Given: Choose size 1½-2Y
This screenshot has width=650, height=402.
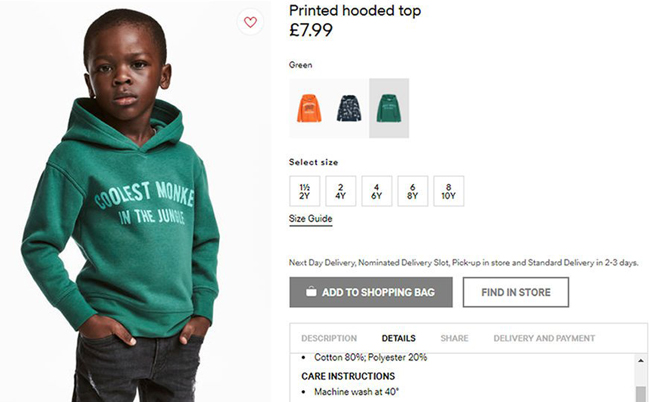Looking at the screenshot, I should (x=304, y=191).
